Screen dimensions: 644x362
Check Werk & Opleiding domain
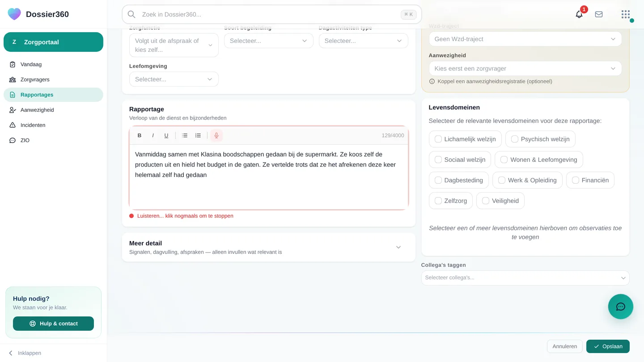pyautogui.click(x=527, y=180)
